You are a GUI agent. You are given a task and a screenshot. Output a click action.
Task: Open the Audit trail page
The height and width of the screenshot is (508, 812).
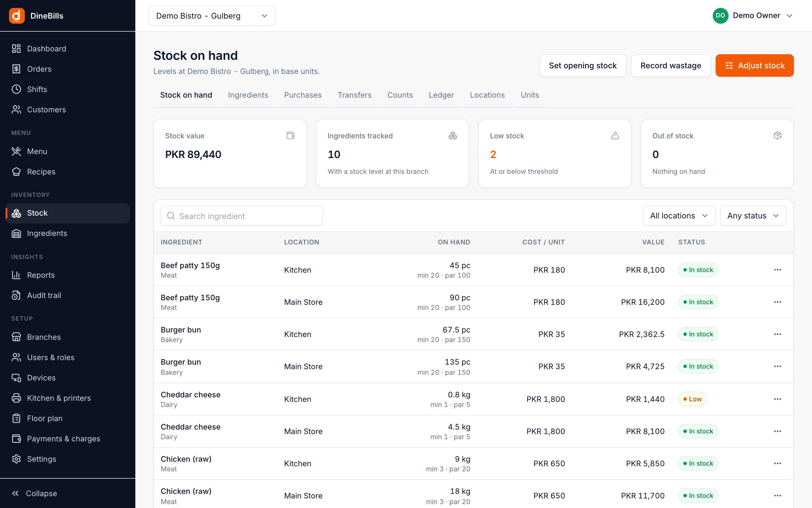[67, 295]
